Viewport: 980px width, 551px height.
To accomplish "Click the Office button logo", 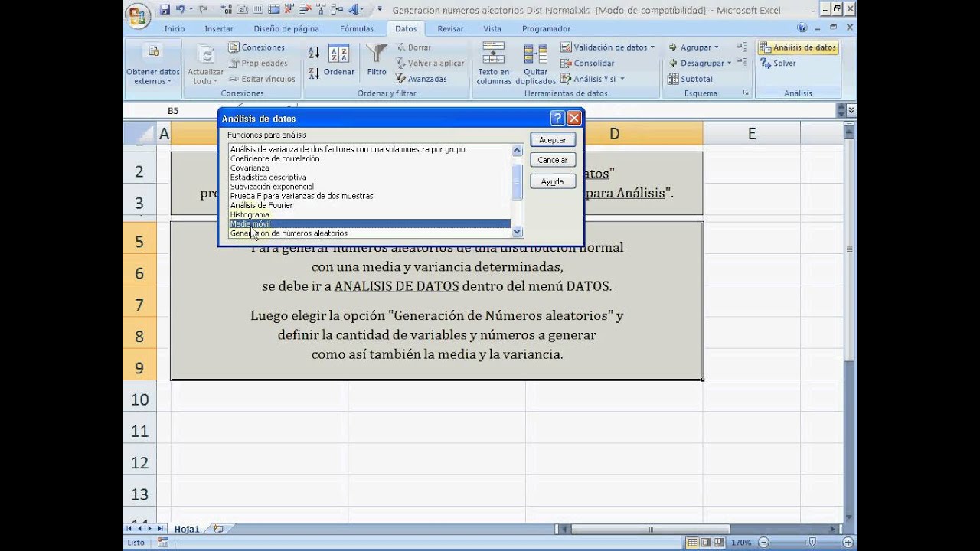I will (138, 15).
